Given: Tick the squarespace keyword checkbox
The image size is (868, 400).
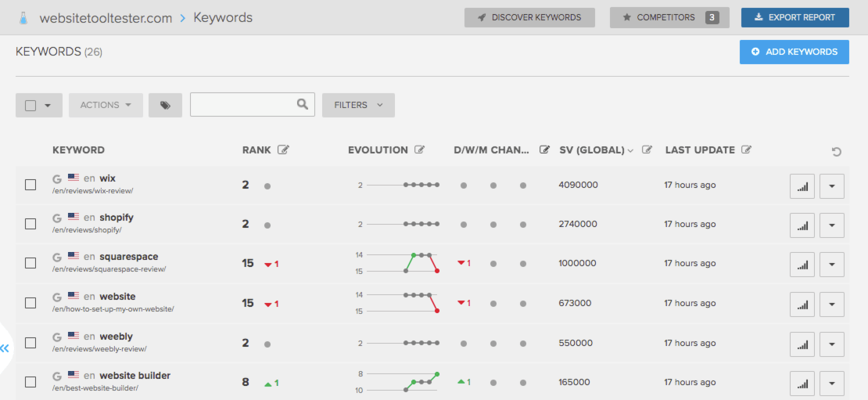Looking at the screenshot, I should (30, 263).
